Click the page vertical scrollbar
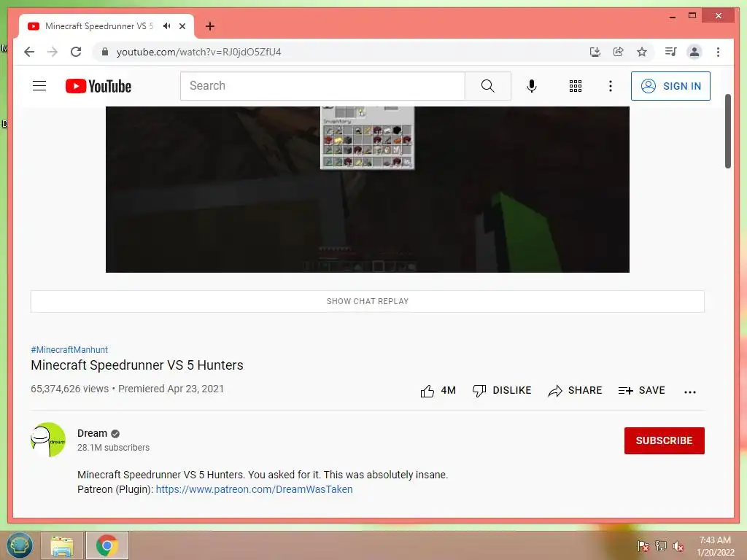This screenshot has height=560, width=747. click(x=727, y=131)
